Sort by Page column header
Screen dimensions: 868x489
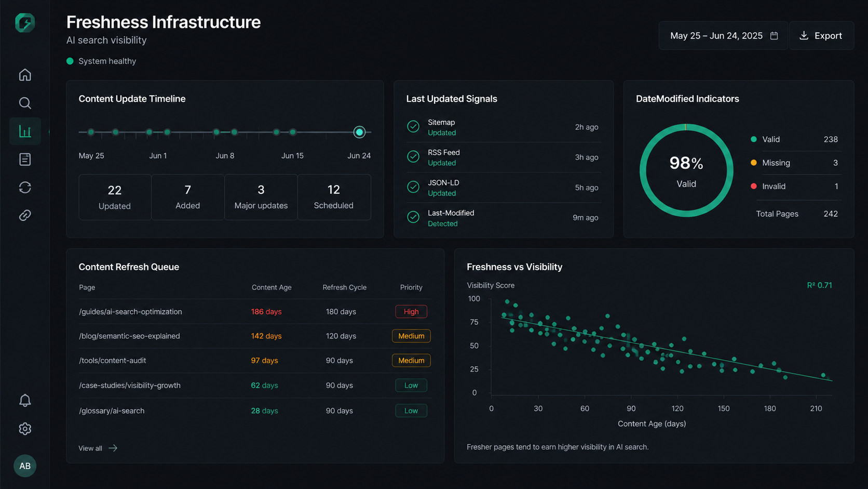point(87,287)
